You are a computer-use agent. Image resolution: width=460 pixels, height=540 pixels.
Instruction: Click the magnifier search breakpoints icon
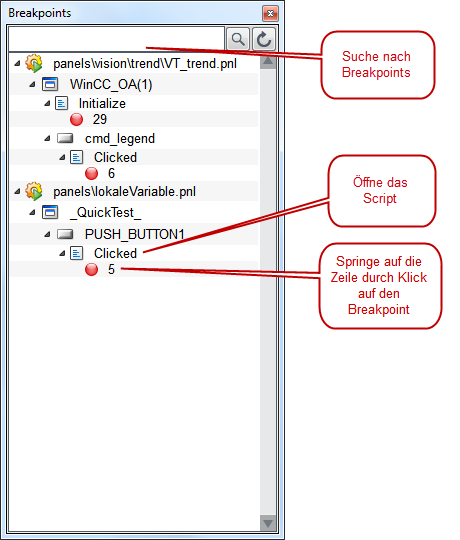[238, 39]
